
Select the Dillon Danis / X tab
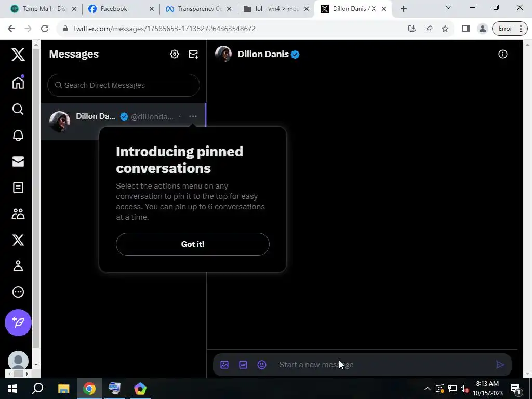coord(353,9)
